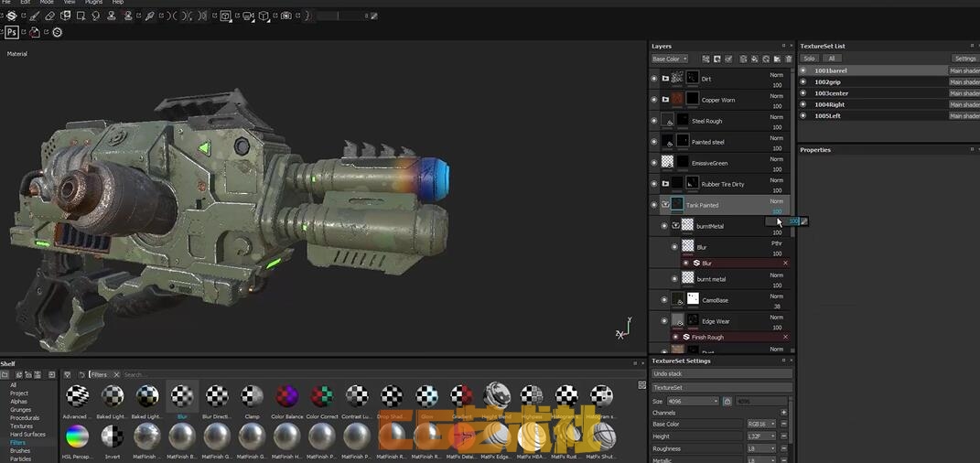Open the 3D viewport display mode icon
The width and height of the screenshot is (980, 463).
(225, 16)
